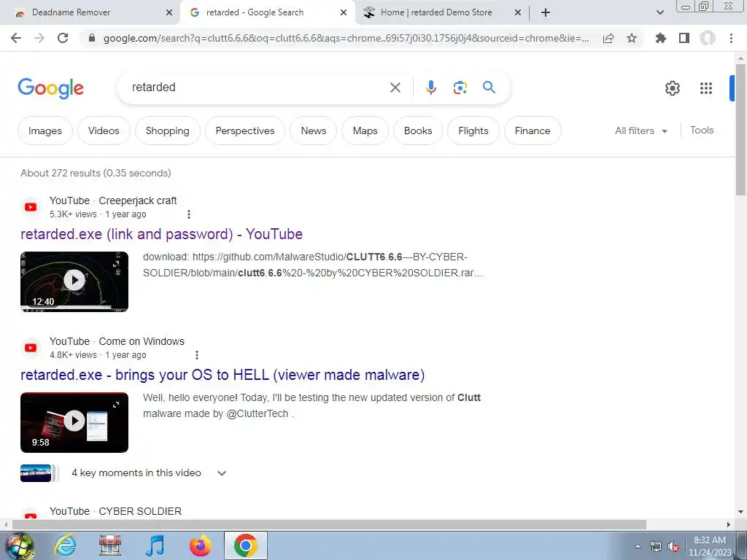Expand 4 key moments in this video
This screenshot has height=560, width=747.
[222, 472]
